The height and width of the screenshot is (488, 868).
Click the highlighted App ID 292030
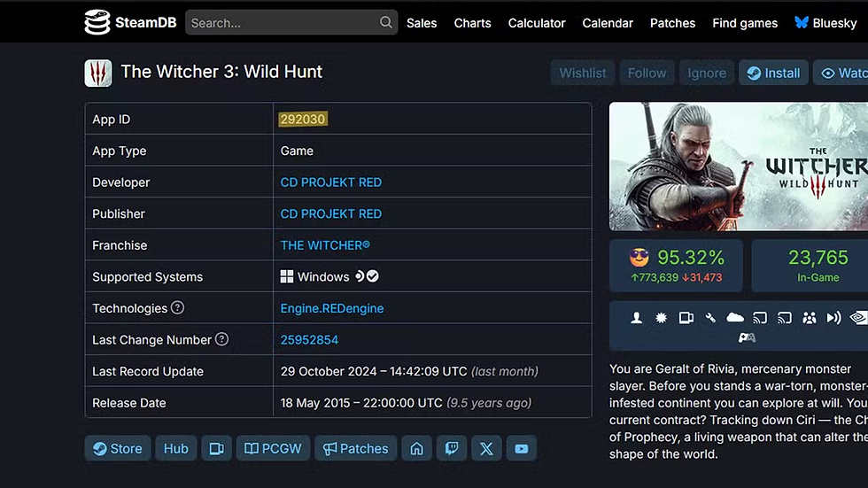click(x=303, y=119)
